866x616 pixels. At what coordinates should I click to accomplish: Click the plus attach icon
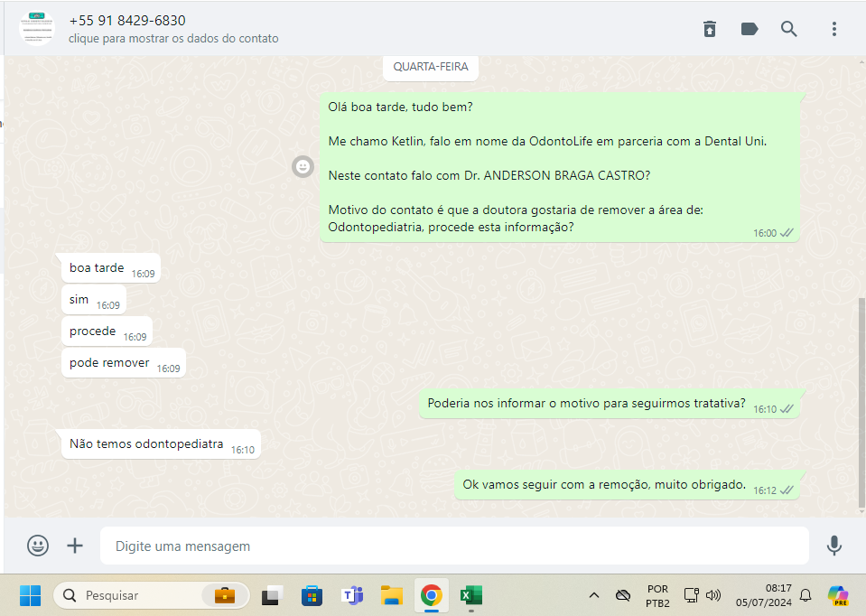coord(75,546)
